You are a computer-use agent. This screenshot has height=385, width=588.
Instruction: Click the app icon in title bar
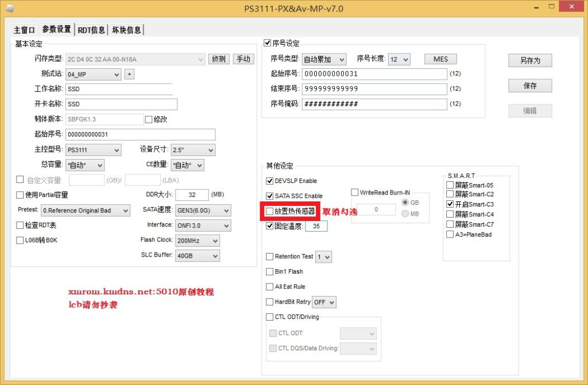10,9
